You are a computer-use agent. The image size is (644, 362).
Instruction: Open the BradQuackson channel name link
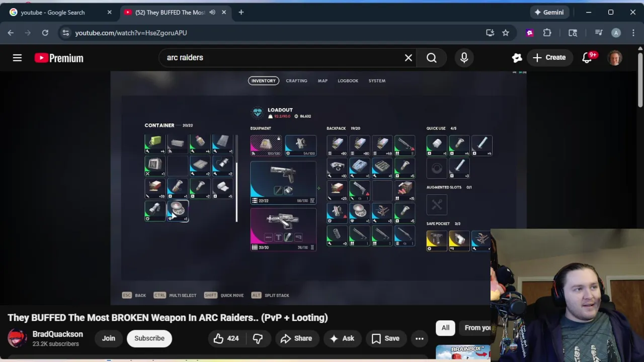click(58, 334)
